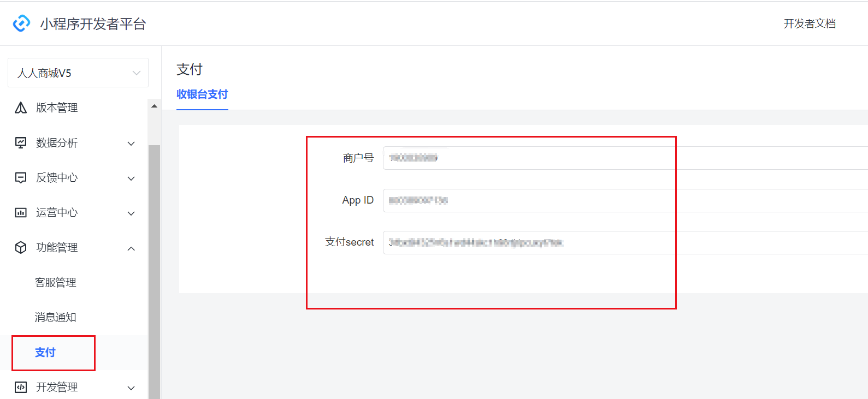The width and height of the screenshot is (868, 399).
Task: Click the 反馈中心 message icon
Action: tap(21, 177)
